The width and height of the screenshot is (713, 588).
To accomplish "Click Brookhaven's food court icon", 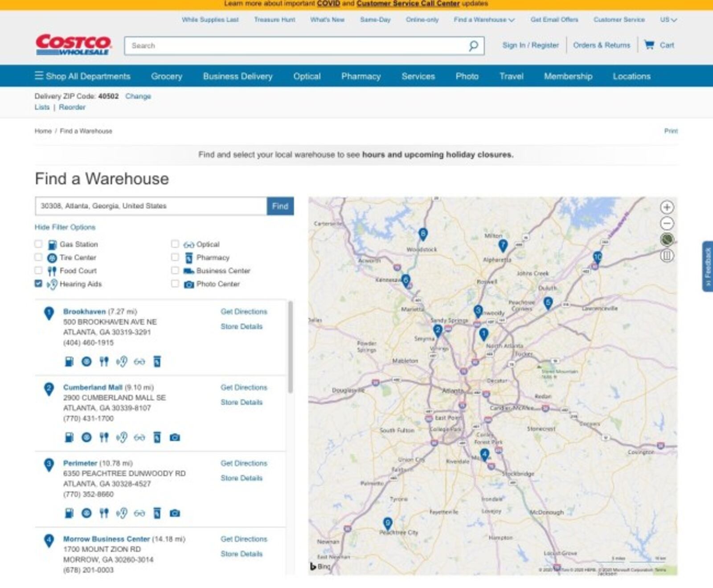I will [104, 362].
